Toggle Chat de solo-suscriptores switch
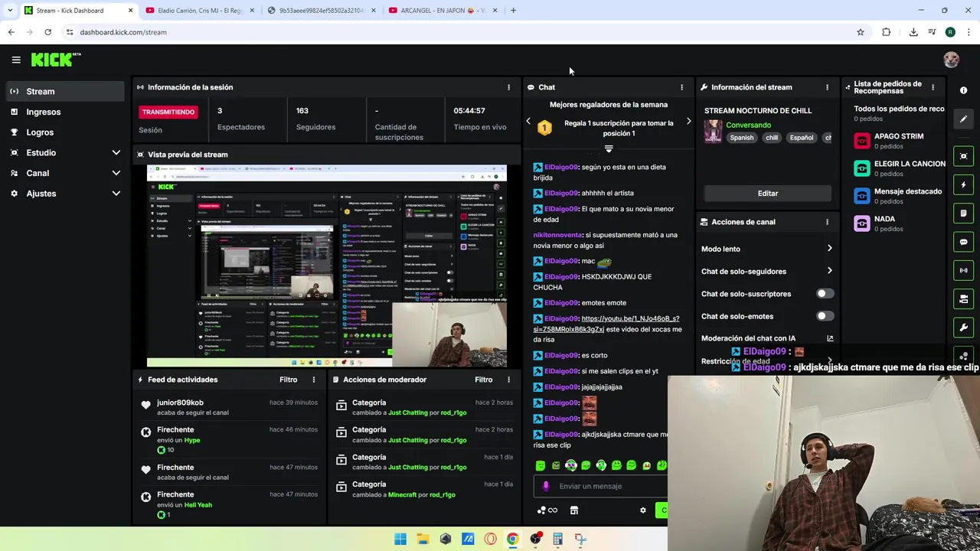Screen dimensions: 980x551 click(x=824, y=294)
